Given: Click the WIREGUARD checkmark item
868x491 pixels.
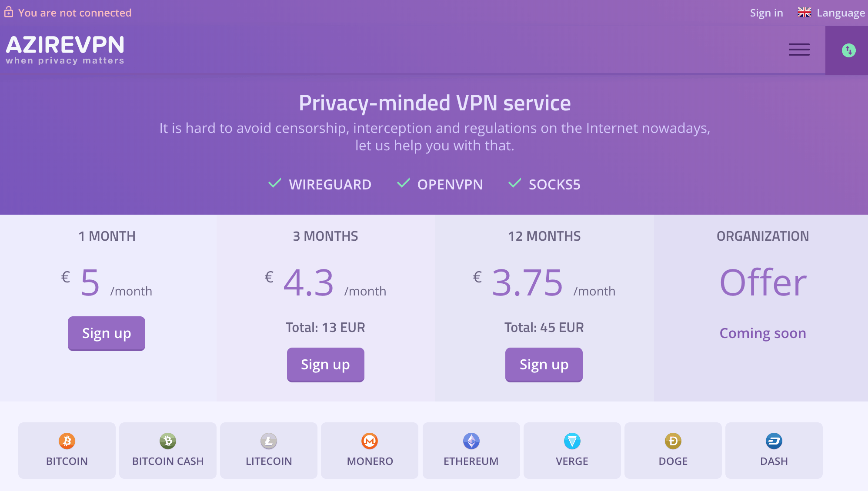Looking at the screenshot, I should click(x=320, y=184).
